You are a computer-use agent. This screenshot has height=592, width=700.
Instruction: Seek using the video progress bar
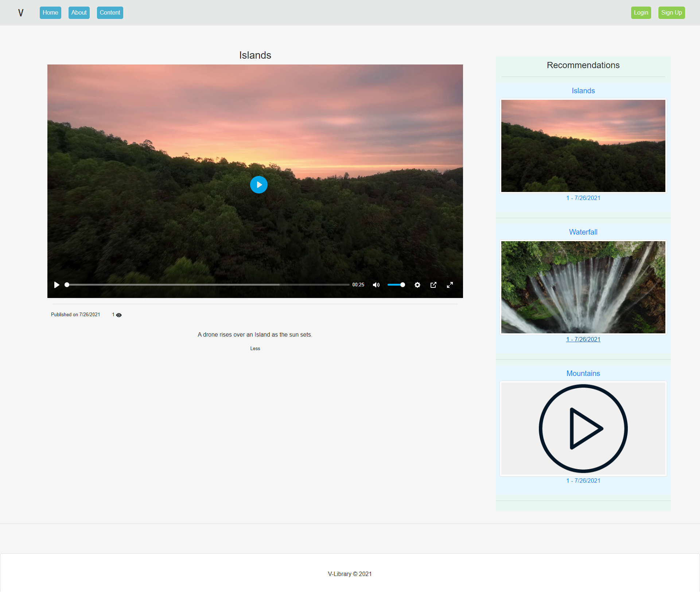pyautogui.click(x=208, y=285)
